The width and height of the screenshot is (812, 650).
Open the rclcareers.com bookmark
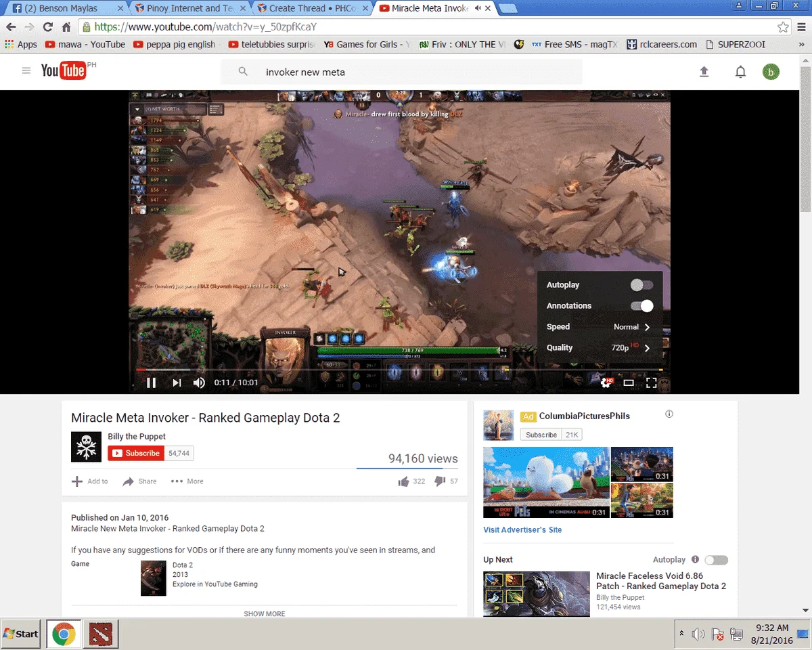[662, 44]
